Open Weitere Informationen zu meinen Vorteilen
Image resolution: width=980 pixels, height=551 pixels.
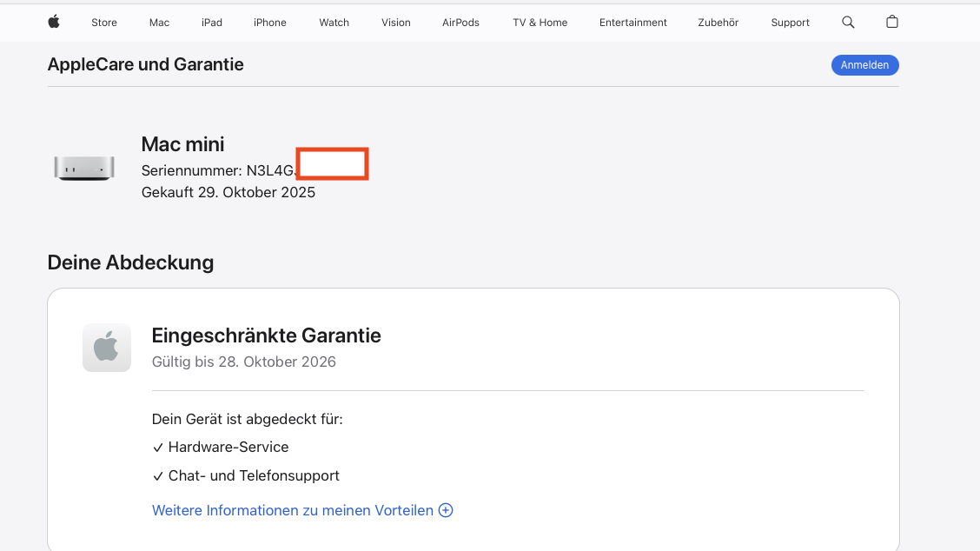(x=293, y=510)
